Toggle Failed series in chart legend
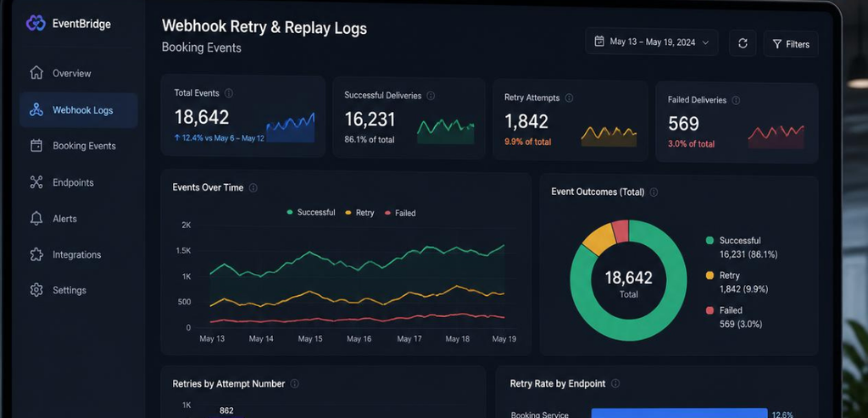This screenshot has width=868, height=418. (x=400, y=213)
